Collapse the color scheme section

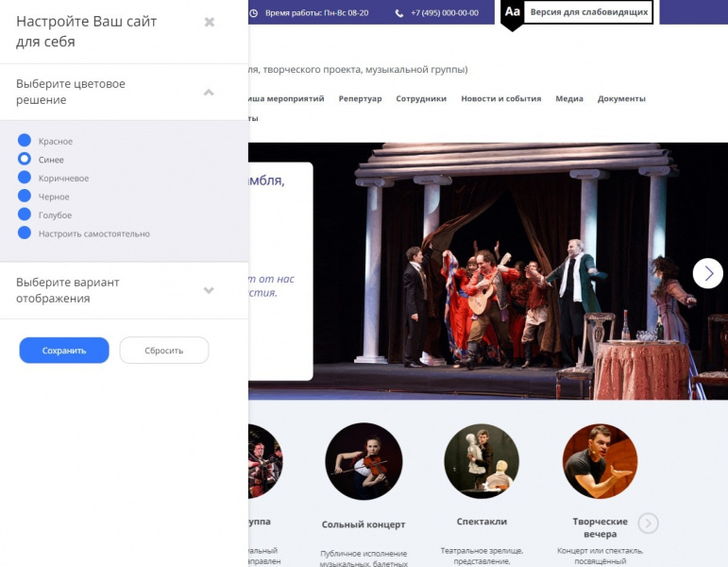tap(209, 92)
